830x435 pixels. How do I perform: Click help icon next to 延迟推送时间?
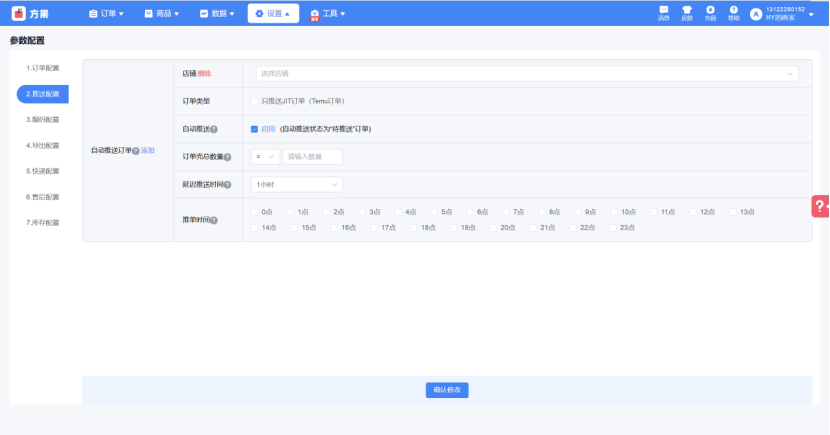227,185
